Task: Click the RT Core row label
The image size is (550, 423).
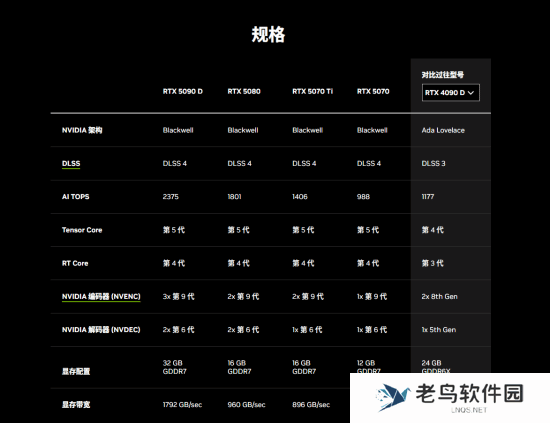Action: coord(75,263)
